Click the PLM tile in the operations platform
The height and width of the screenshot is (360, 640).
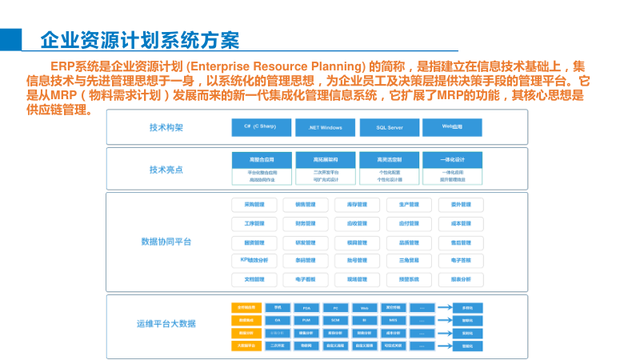pos(307,320)
